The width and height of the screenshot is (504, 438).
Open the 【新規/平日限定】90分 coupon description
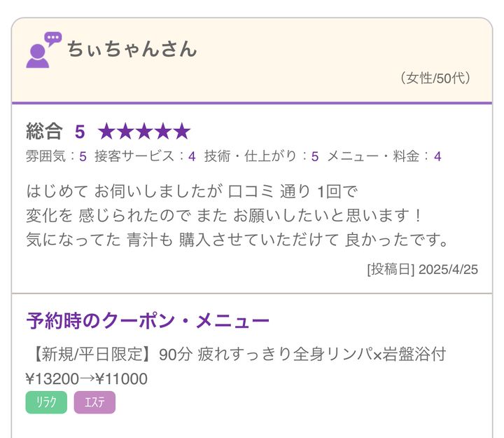(236, 355)
